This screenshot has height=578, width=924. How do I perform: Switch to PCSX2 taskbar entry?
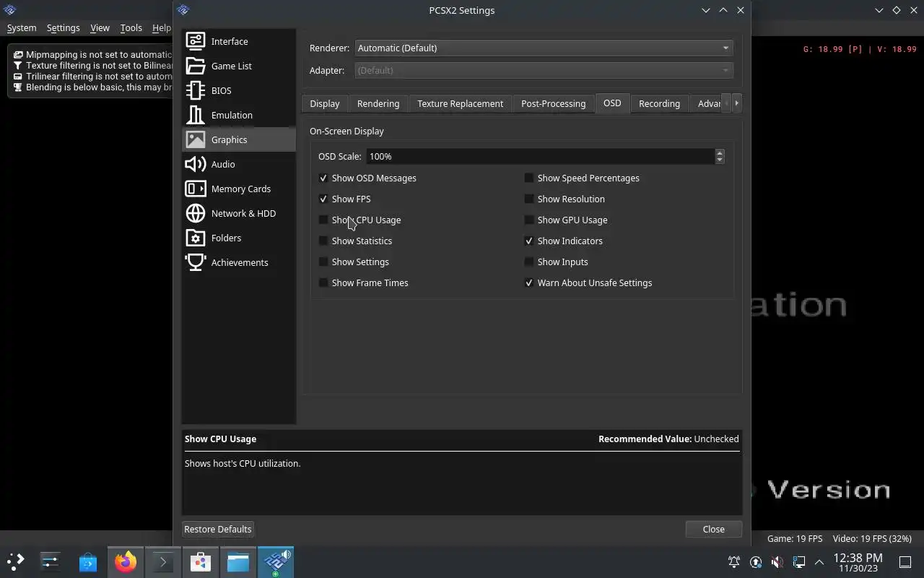[275, 561]
